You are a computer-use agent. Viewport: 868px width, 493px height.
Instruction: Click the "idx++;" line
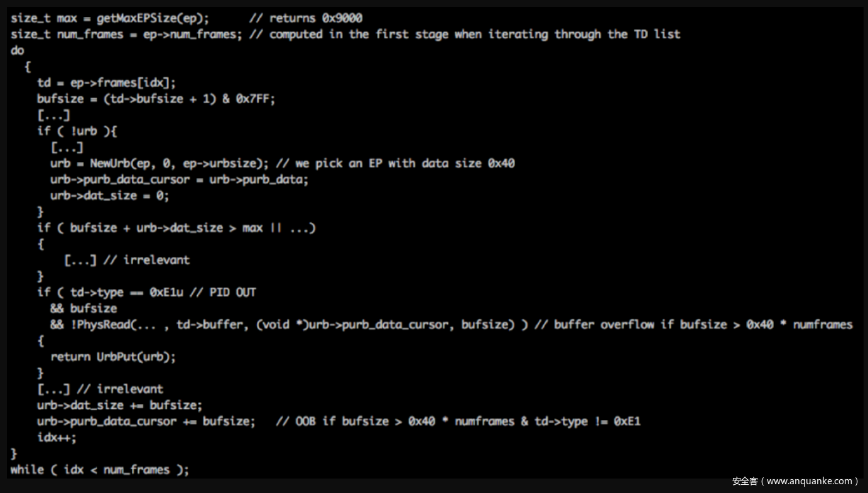(57, 438)
